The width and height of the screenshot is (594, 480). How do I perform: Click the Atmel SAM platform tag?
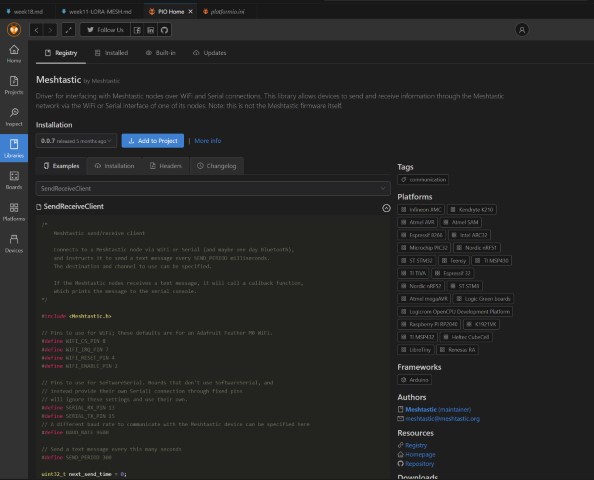click(461, 222)
